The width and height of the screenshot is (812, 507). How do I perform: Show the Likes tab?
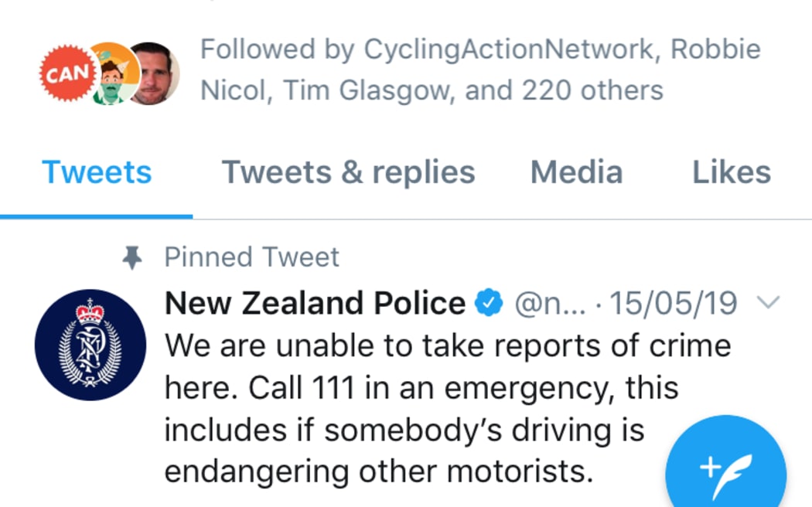click(731, 172)
